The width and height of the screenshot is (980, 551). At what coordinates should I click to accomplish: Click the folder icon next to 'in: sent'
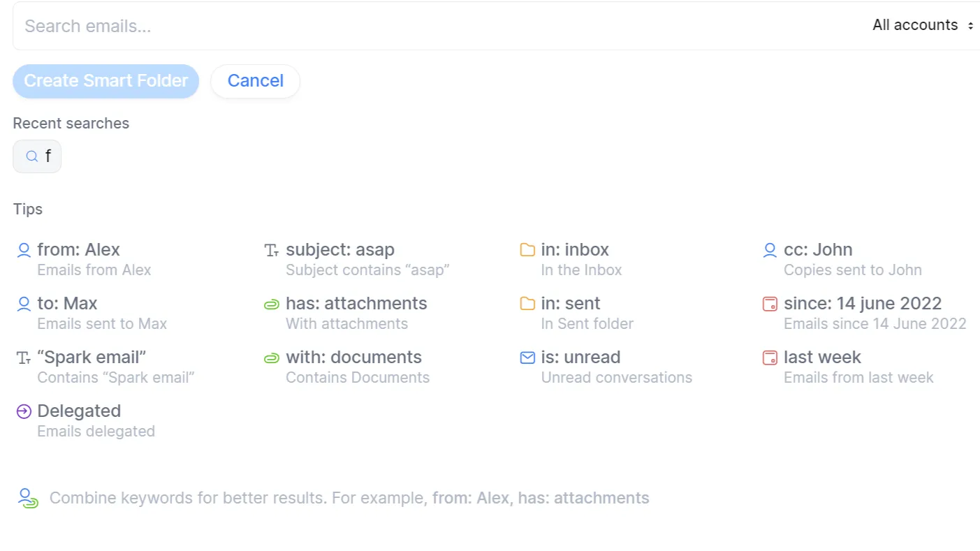click(527, 304)
